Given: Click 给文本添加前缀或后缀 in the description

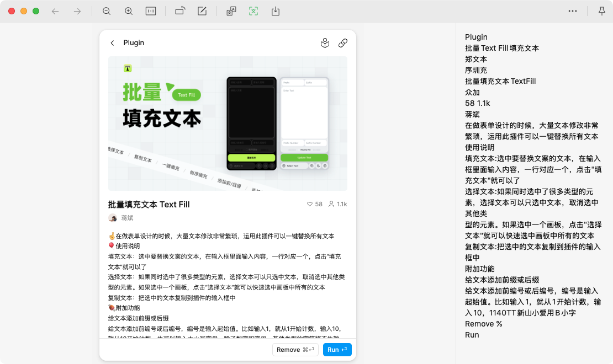Looking at the screenshot, I should [x=139, y=318].
